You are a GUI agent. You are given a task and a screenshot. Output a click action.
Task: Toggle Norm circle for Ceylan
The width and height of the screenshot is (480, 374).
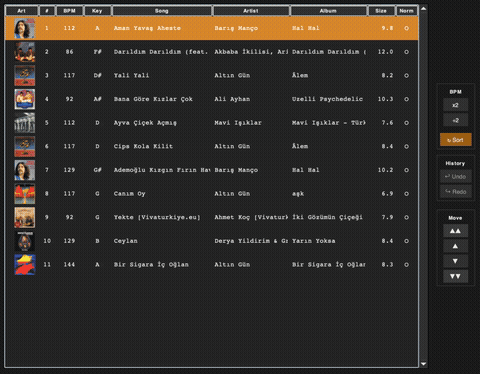click(x=406, y=241)
